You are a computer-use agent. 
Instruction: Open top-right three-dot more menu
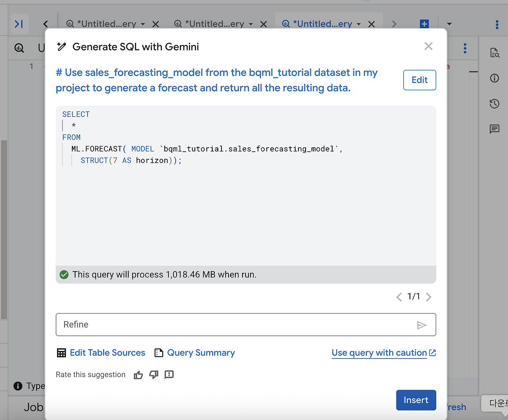tap(497, 24)
